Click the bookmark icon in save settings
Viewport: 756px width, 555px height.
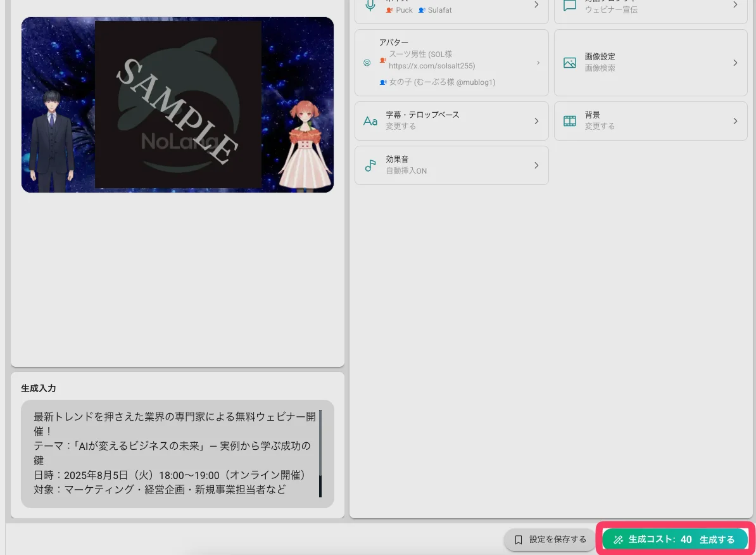pyautogui.click(x=519, y=540)
